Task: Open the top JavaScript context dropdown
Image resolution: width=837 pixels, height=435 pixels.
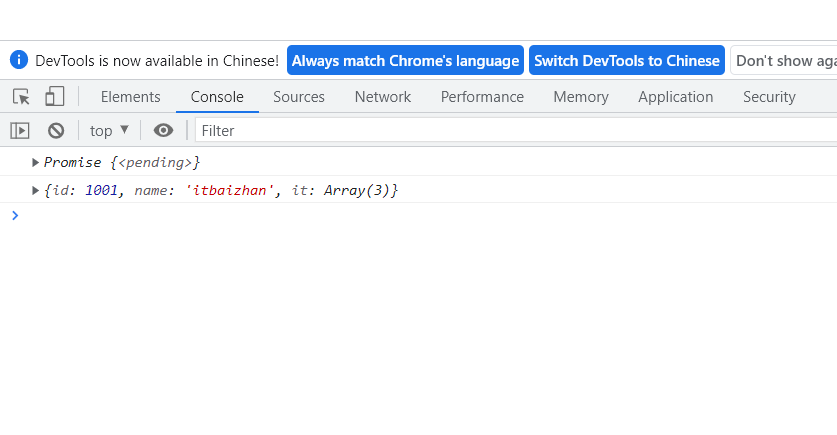Action: pos(109,130)
